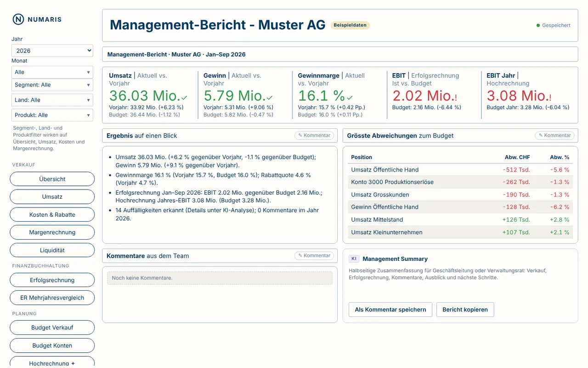Image resolution: width=588 pixels, height=368 pixels.
Task: Click the Abw. CHF column header
Action: pos(517,157)
